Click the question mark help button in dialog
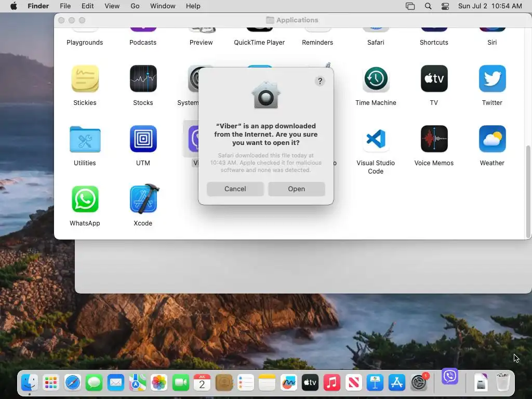The width and height of the screenshot is (532, 399). pyautogui.click(x=320, y=81)
